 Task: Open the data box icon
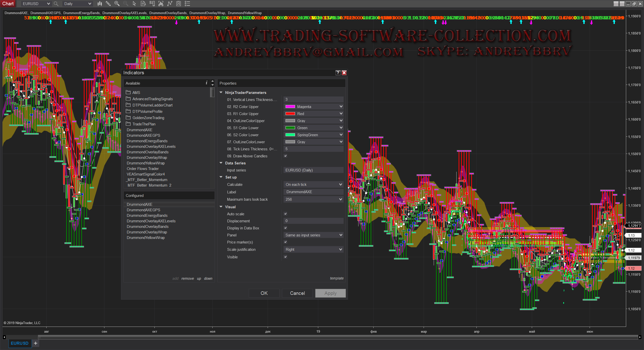click(x=143, y=4)
